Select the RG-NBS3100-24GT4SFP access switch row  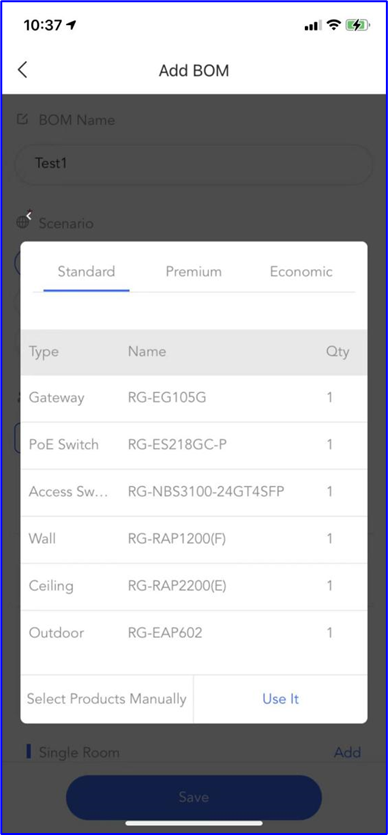[194, 492]
